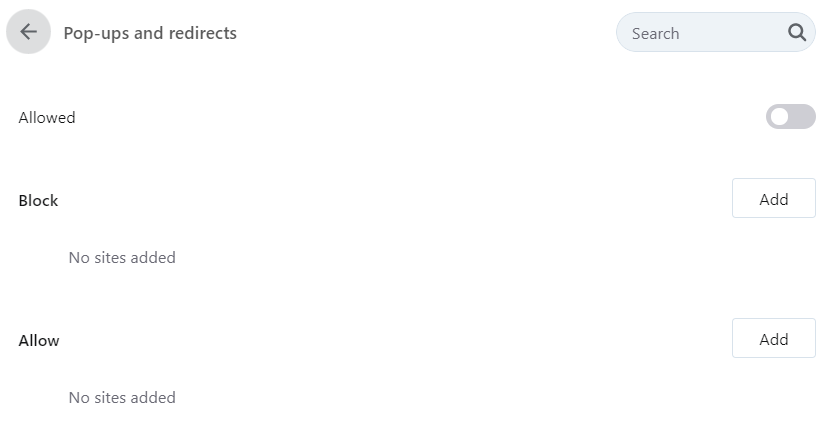This screenshot has height=448, width=835.
Task: Click the Allowed setting label
Action: coord(47,117)
